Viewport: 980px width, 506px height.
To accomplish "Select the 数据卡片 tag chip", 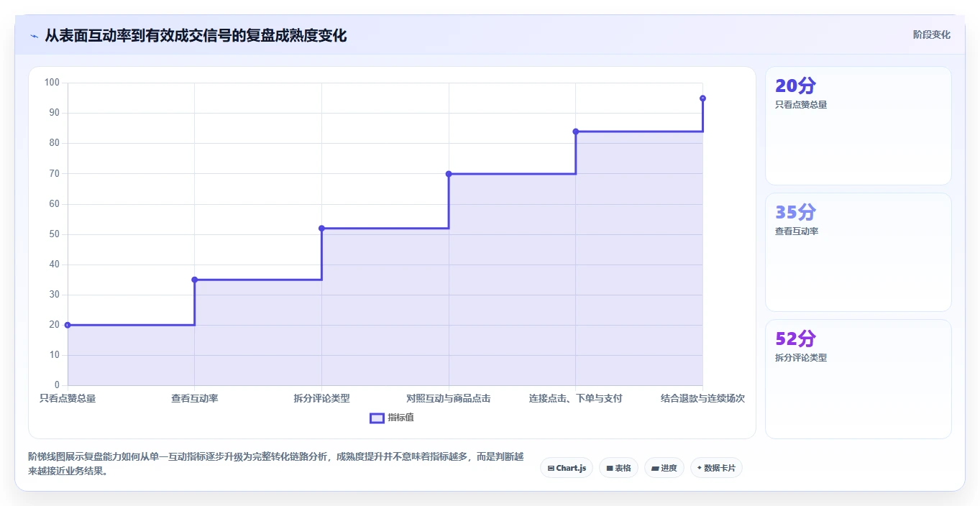I will tap(716, 468).
